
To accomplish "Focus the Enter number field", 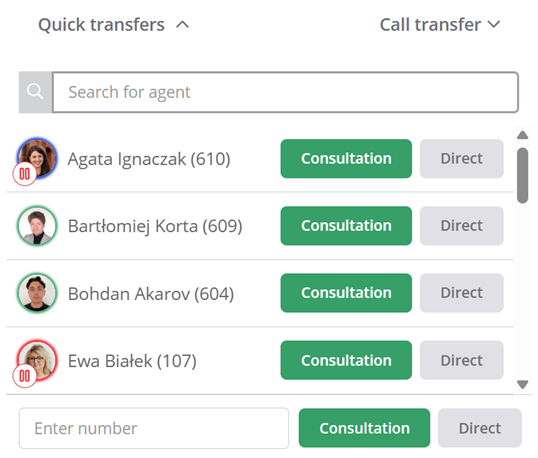I will (154, 428).
